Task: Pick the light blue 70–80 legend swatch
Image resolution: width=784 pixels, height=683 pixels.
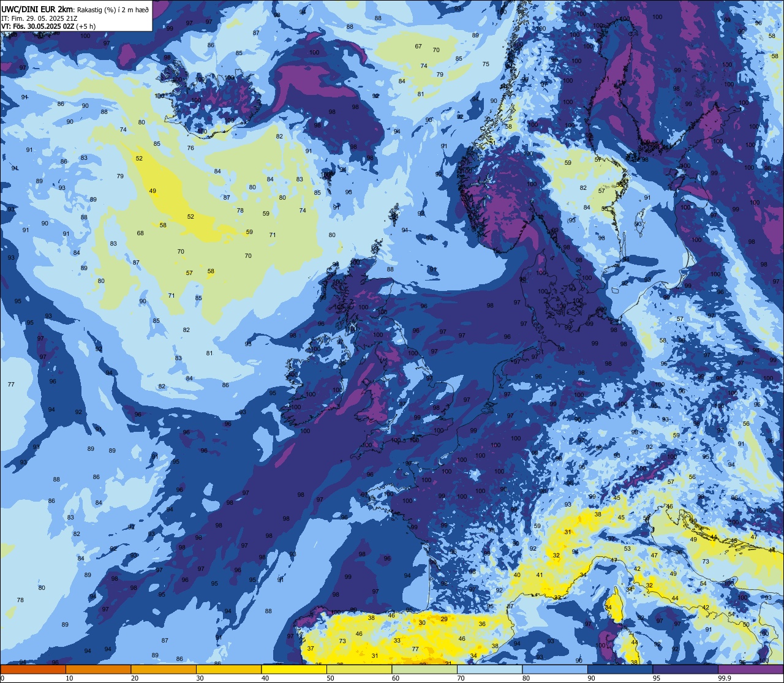Action: coord(489,669)
